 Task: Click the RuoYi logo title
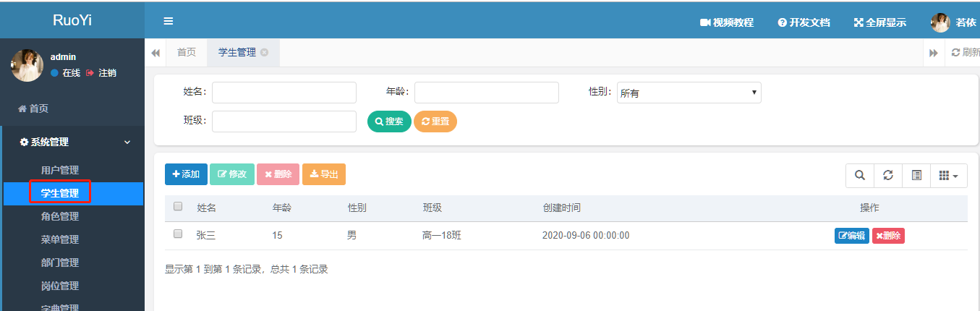point(72,20)
